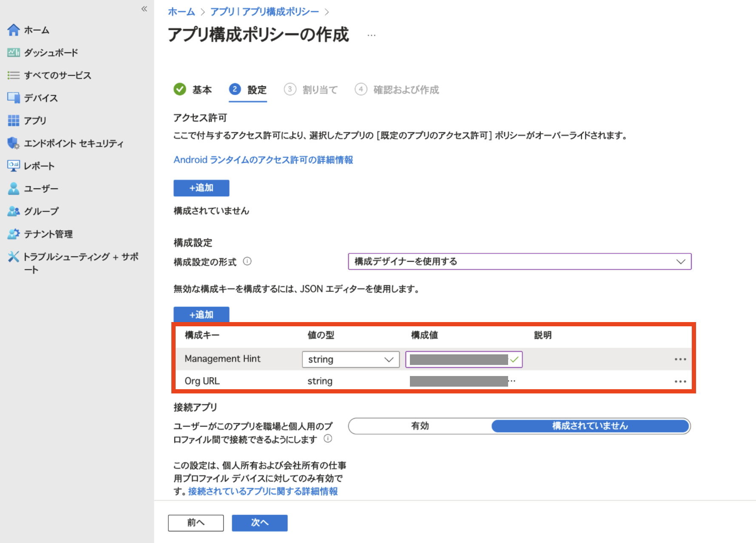Open Tenant administration gear icon
This screenshot has height=543, width=756.
click(x=13, y=234)
